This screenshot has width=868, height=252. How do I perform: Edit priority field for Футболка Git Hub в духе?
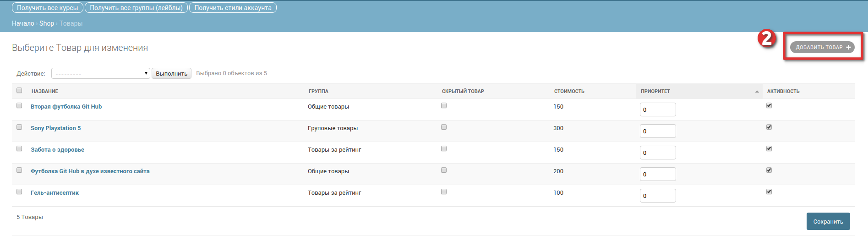tap(658, 174)
